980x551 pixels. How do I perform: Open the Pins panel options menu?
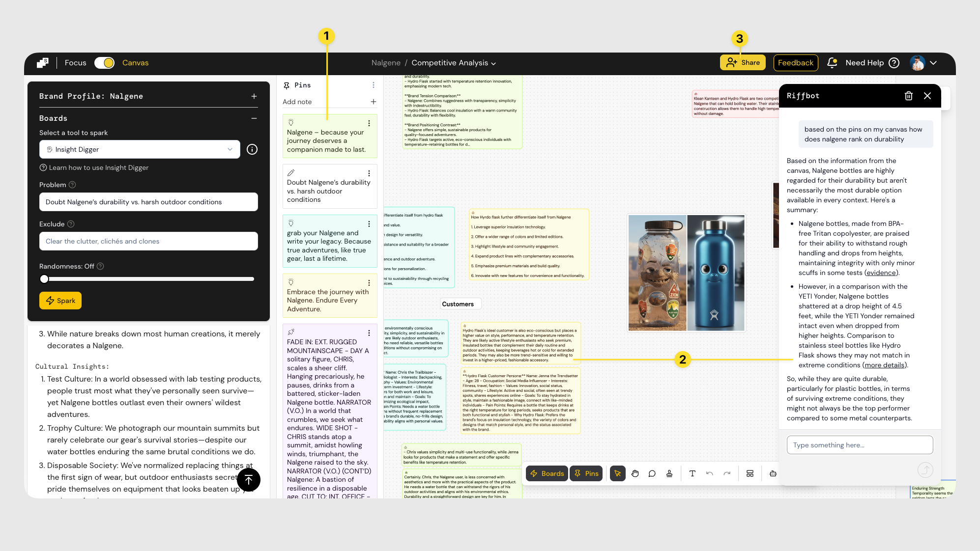pos(374,85)
